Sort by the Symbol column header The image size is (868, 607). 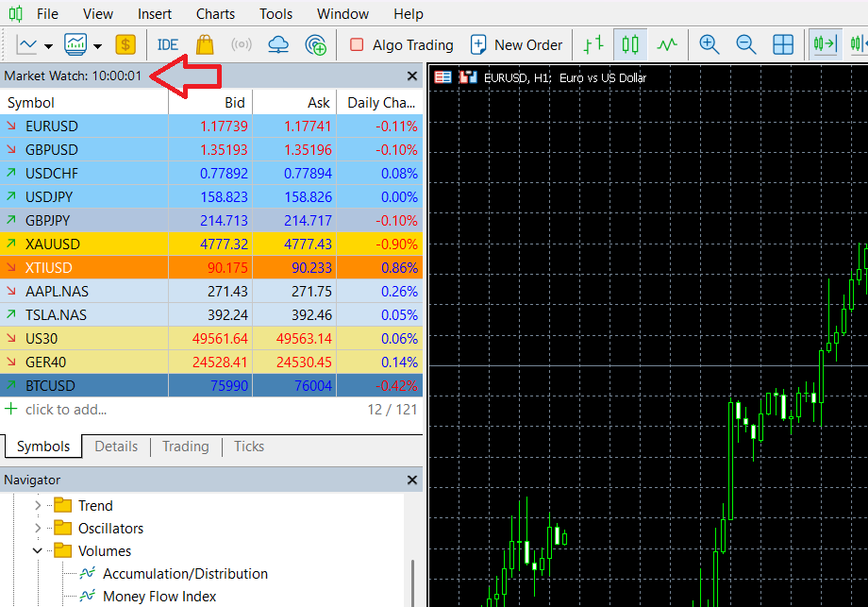point(84,103)
